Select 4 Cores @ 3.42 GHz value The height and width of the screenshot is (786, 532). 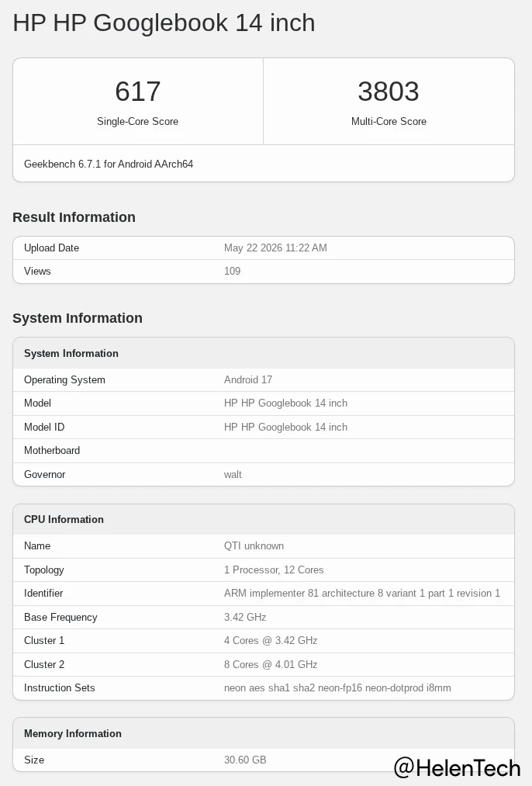(271, 641)
